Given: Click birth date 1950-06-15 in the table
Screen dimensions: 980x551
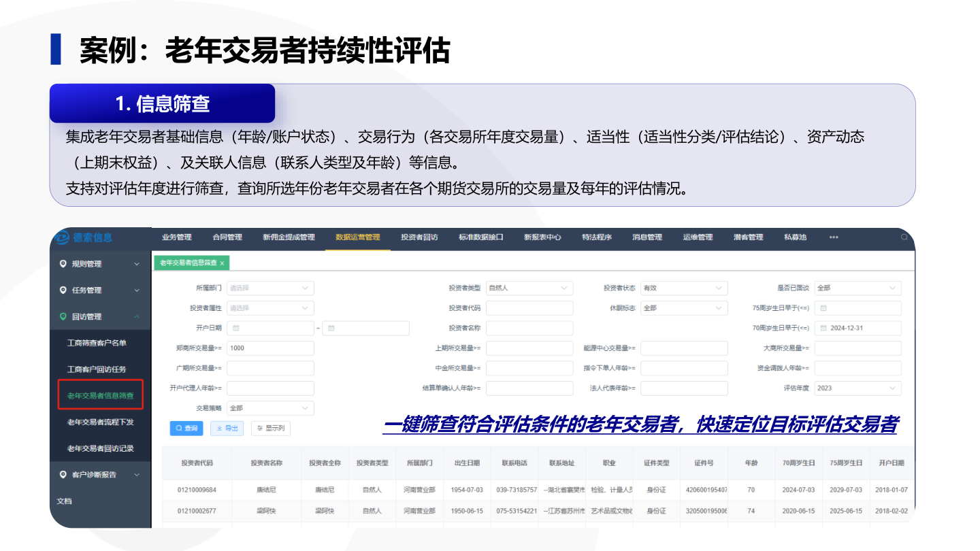Looking at the screenshot, I should (x=467, y=511).
